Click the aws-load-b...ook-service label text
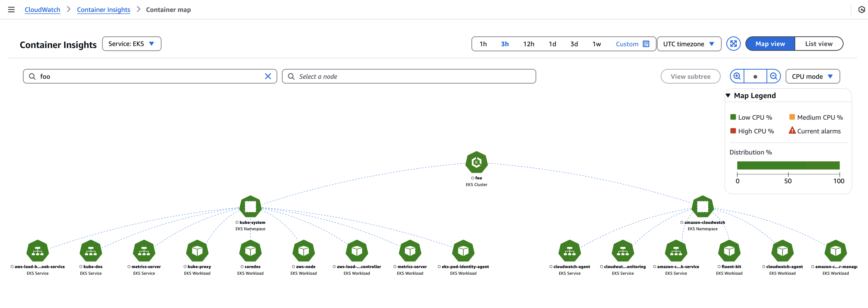 (40, 267)
